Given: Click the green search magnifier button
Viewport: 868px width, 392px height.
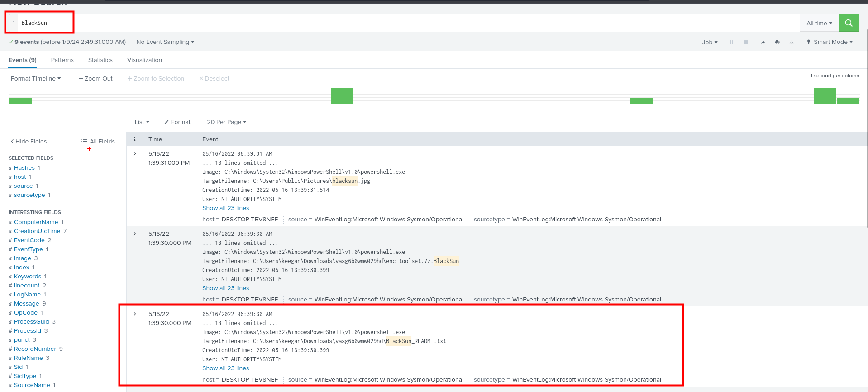Looking at the screenshot, I should 849,23.
